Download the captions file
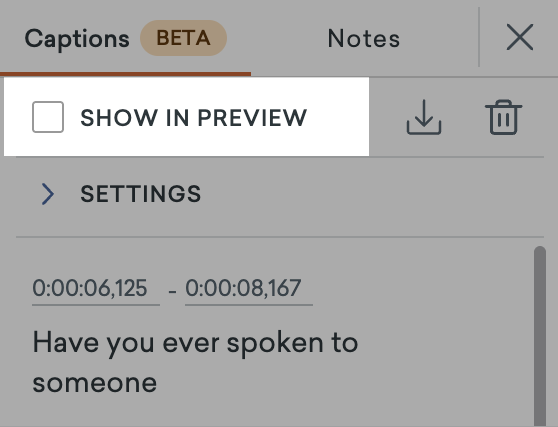558x427 pixels. point(424,117)
